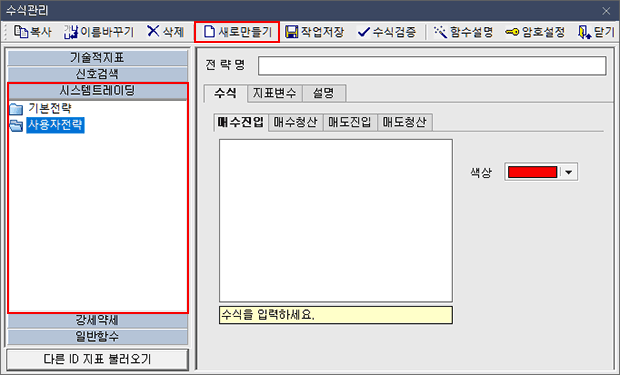The height and width of the screenshot is (375, 620).
Task: Click the 다른 ID 지표 불러오기 button
Action: [97, 359]
